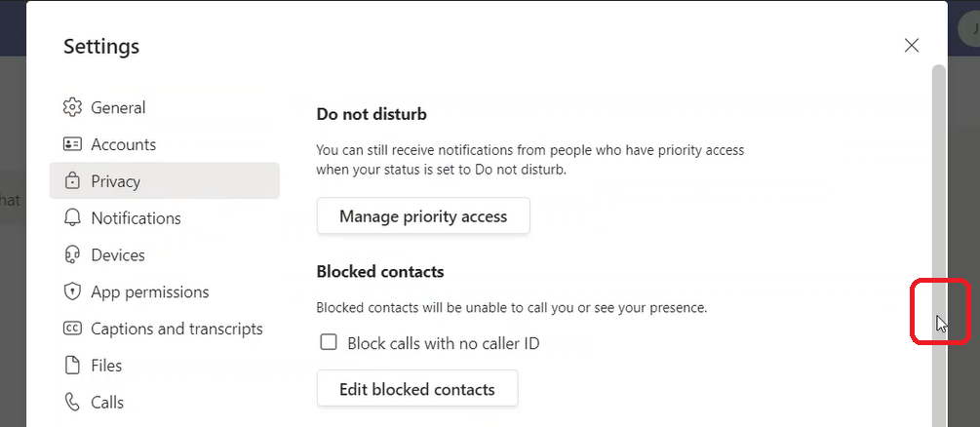This screenshot has height=427, width=980.
Task: Click the document icon beside Files
Action: pos(72,366)
